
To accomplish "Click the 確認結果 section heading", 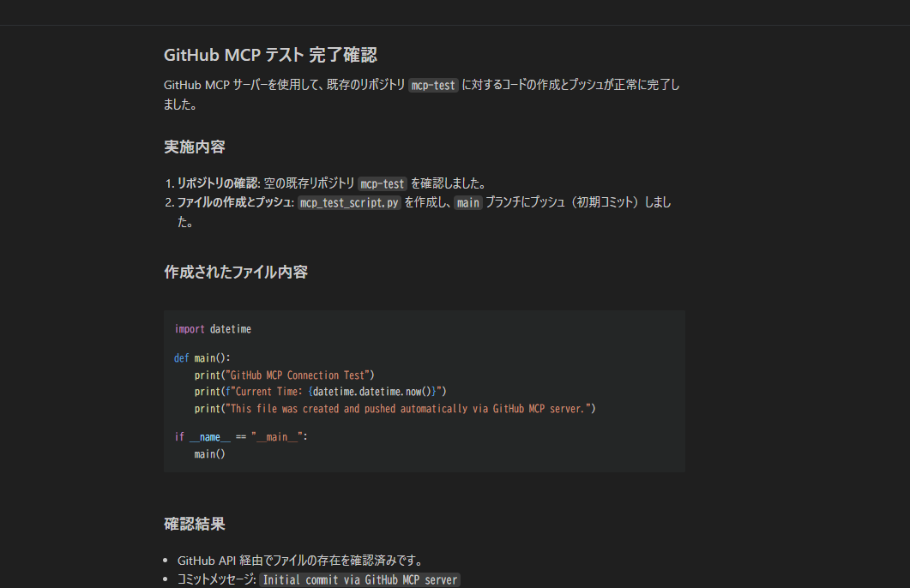I will click(195, 525).
